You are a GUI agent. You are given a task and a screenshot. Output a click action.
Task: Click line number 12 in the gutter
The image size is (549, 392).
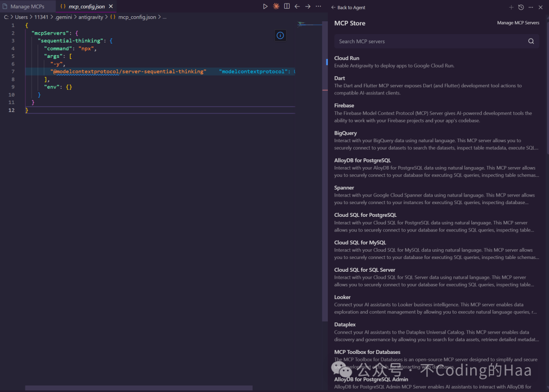[x=11, y=110]
